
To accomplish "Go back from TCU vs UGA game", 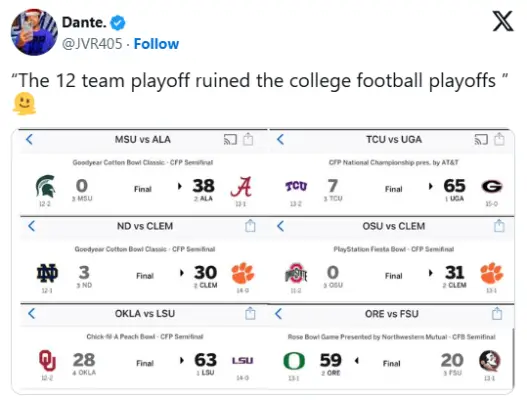I will pyautogui.click(x=280, y=139).
